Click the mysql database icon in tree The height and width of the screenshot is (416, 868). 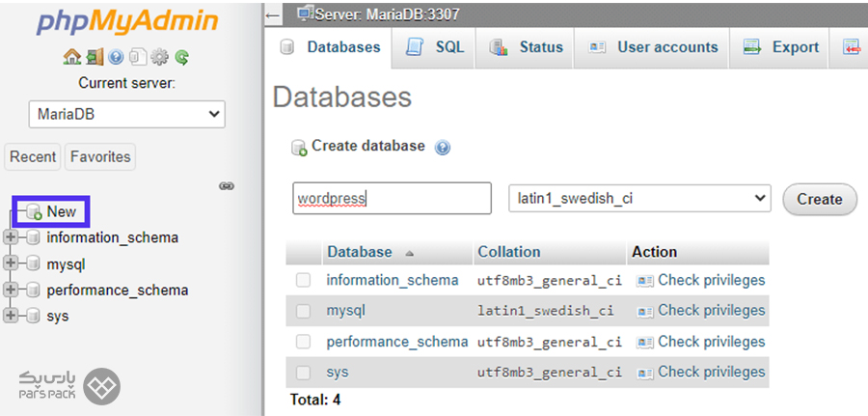pyautogui.click(x=33, y=264)
